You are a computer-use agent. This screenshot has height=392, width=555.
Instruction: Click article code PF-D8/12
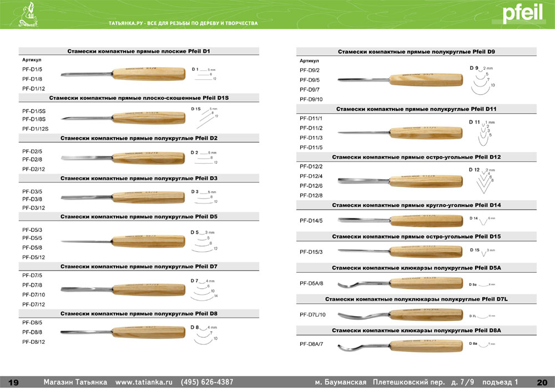(34, 342)
